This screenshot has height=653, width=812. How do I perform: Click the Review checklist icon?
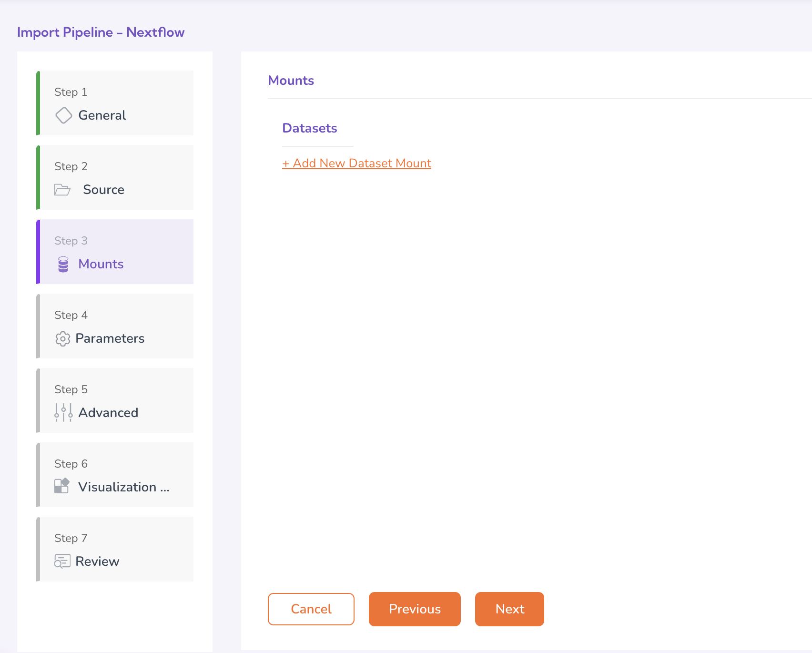(62, 561)
